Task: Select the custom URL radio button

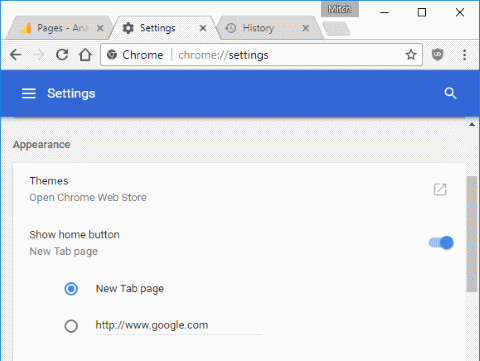Action: click(71, 326)
